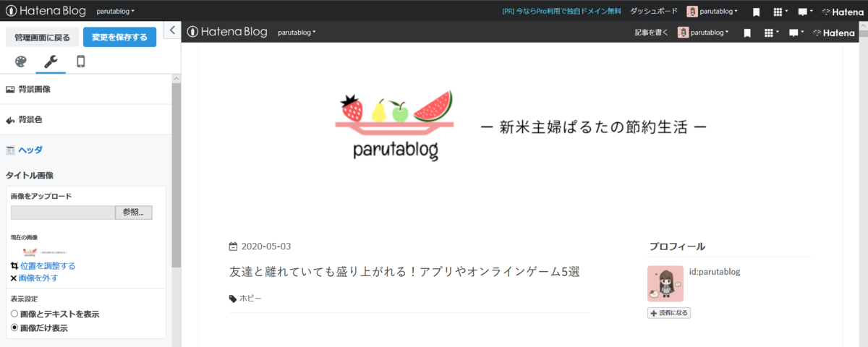Open the design theme palette tab
The width and height of the screenshot is (868, 347).
click(20, 61)
